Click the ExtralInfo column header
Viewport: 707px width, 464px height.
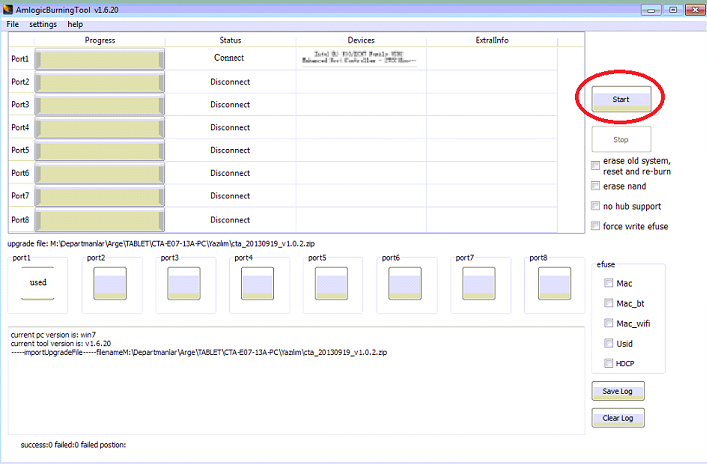[x=492, y=40]
